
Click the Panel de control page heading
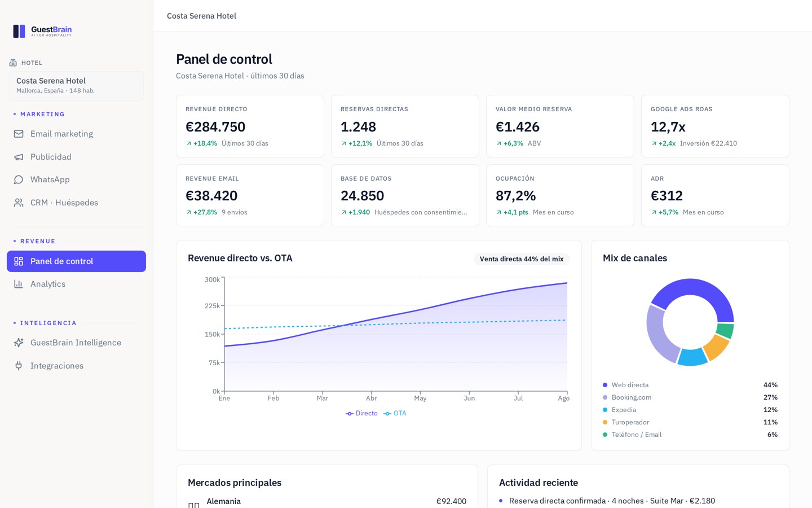(x=224, y=59)
